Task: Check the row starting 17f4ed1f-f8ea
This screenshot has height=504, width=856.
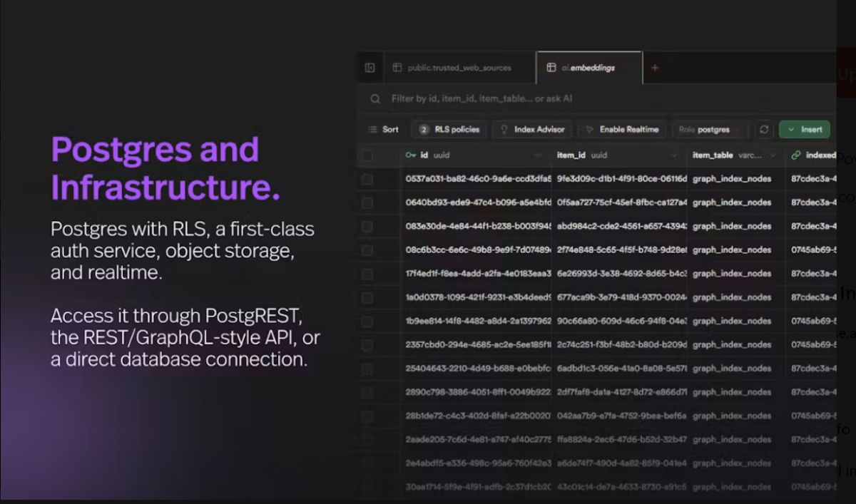Action: [x=367, y=273]
